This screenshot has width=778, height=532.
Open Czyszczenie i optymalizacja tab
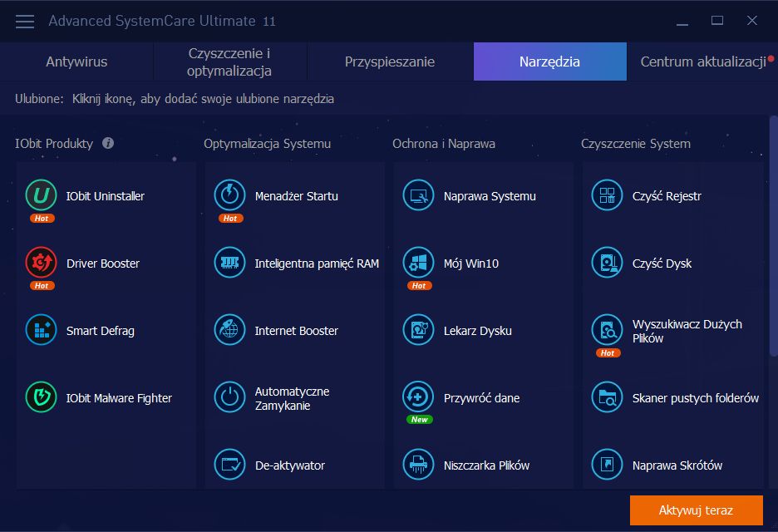pos(229,62)
